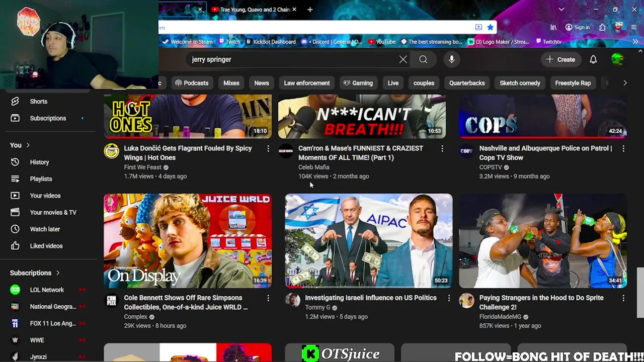Play the AIPAC Israeli Influence thumbnail
This screenshot has height=362, width=644.
369,241
